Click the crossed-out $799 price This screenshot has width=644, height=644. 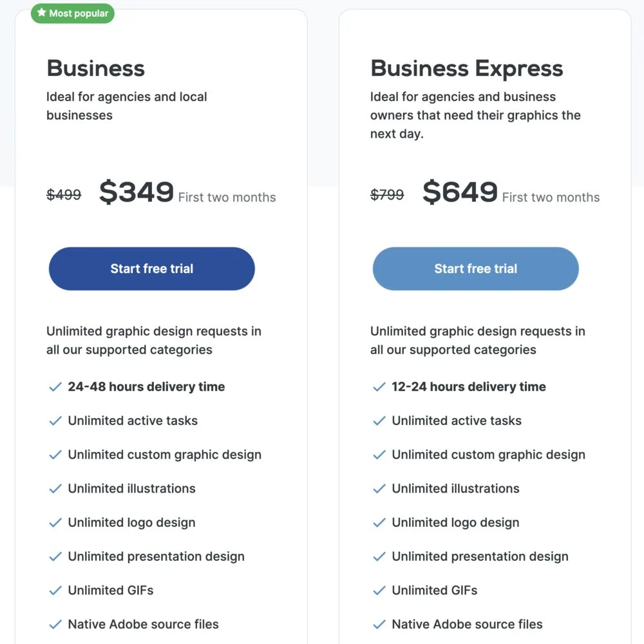coord(387,194)
